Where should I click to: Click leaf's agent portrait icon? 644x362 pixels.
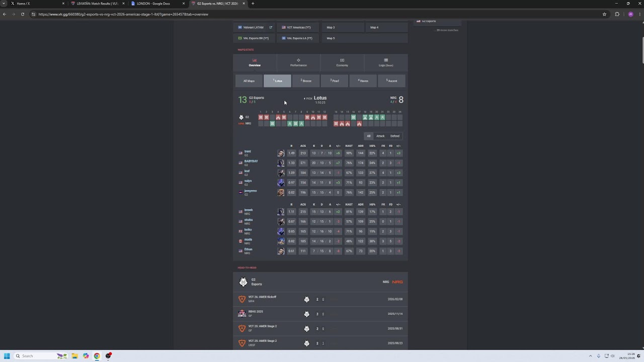pyautogui.click(x=281, y=173)
